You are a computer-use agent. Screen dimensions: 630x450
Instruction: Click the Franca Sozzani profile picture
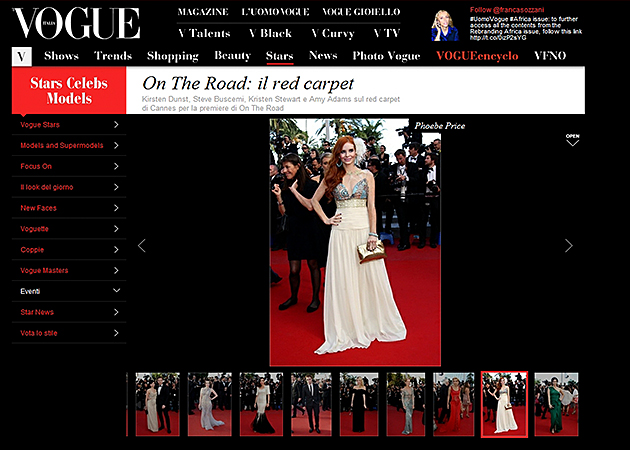click(444, 25)
